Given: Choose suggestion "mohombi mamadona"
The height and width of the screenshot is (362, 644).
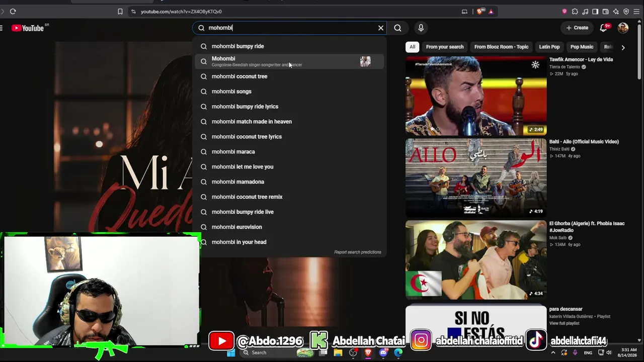Looking at the screenshot, I should [289, 182].
